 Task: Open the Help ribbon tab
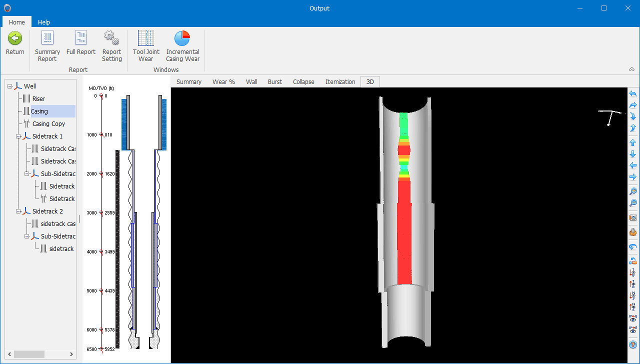click(44, 22)
